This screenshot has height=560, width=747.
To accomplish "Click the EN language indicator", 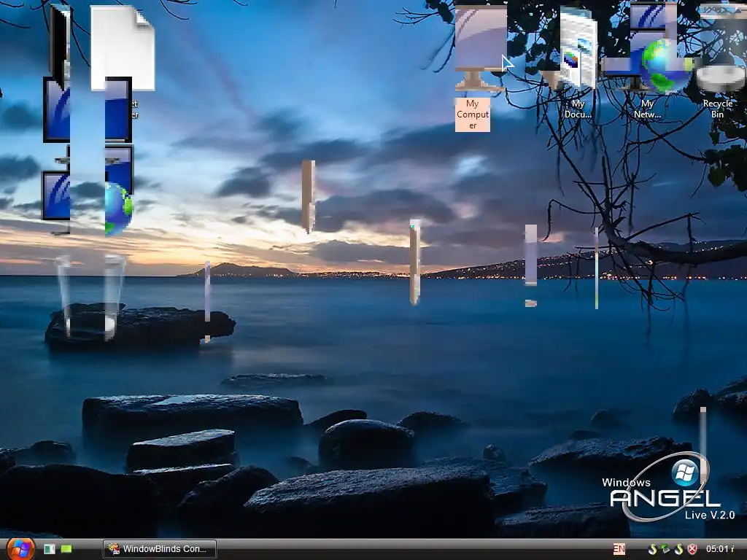I will 619,549.
